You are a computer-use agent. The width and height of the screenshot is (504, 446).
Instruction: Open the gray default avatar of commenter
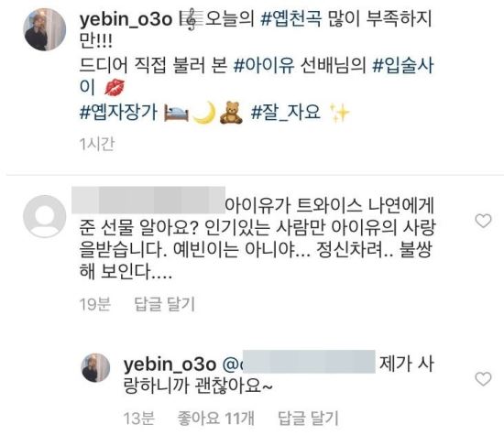pyautogui.click(x=45, y=216)
